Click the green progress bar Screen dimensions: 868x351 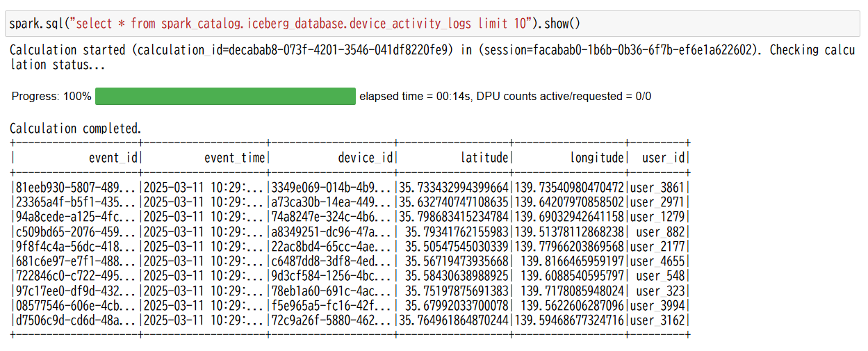225,97
